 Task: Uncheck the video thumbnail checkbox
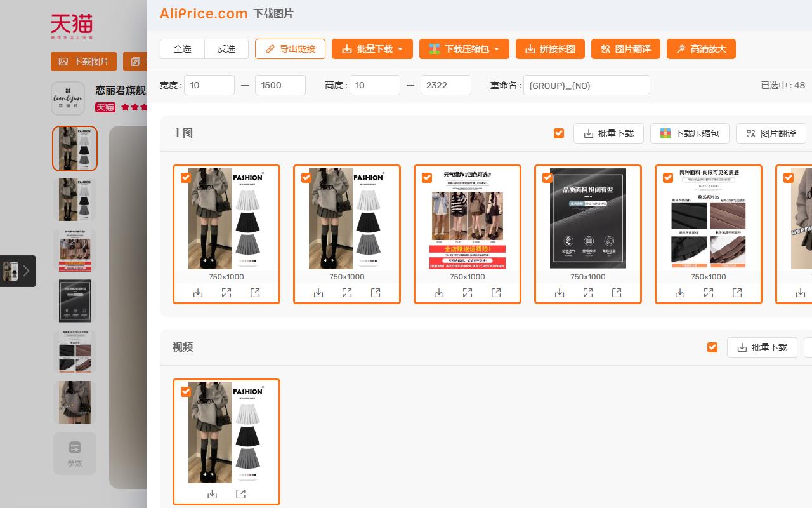point(186,392)
